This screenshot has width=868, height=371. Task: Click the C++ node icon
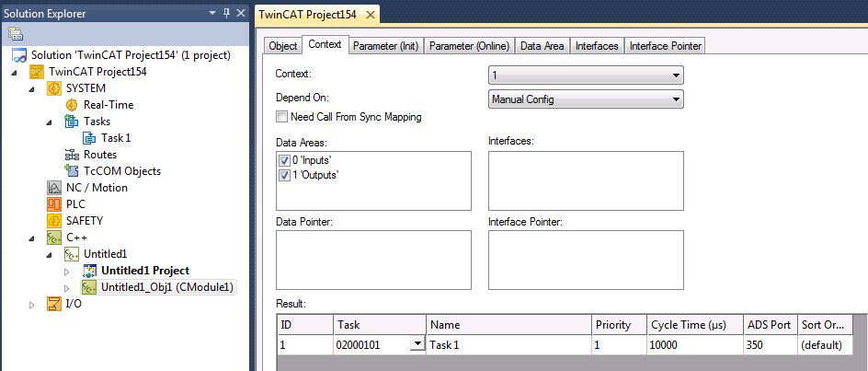tap(53, 238)
